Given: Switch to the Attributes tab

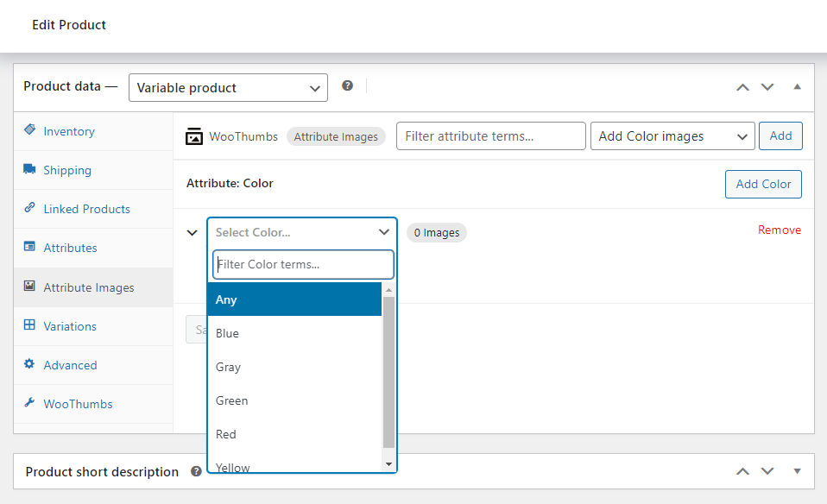Looking at the screenshot, I should point(69,248).
